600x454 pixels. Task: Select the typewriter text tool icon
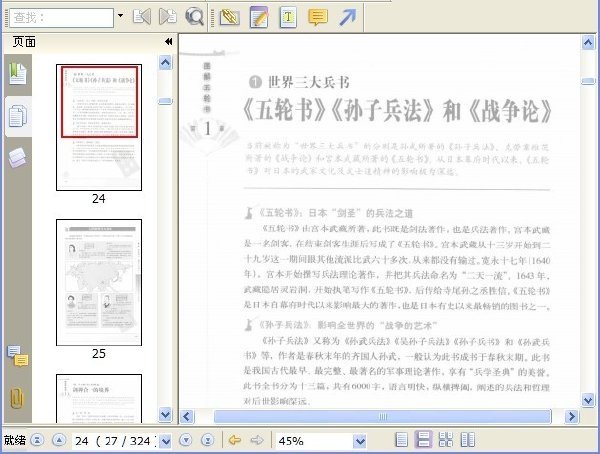[288, 17]
